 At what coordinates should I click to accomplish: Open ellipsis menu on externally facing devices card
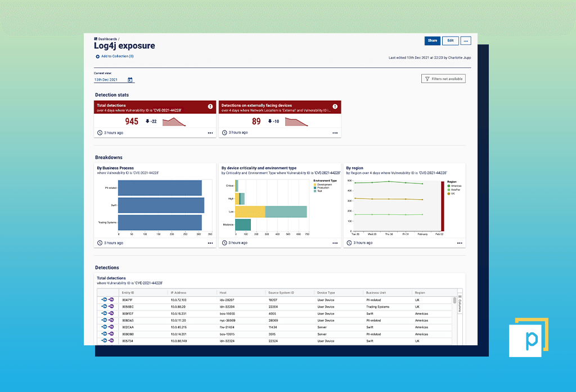(335, 133)
